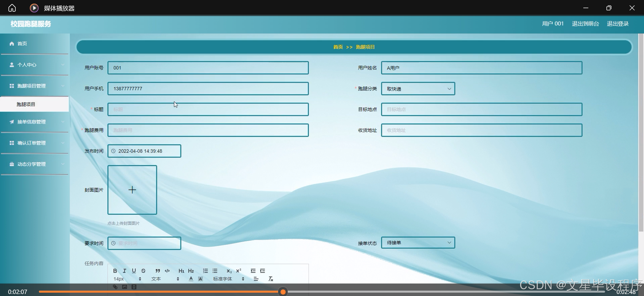
Task: Insert an image in the editor
Action: point(124,287)
